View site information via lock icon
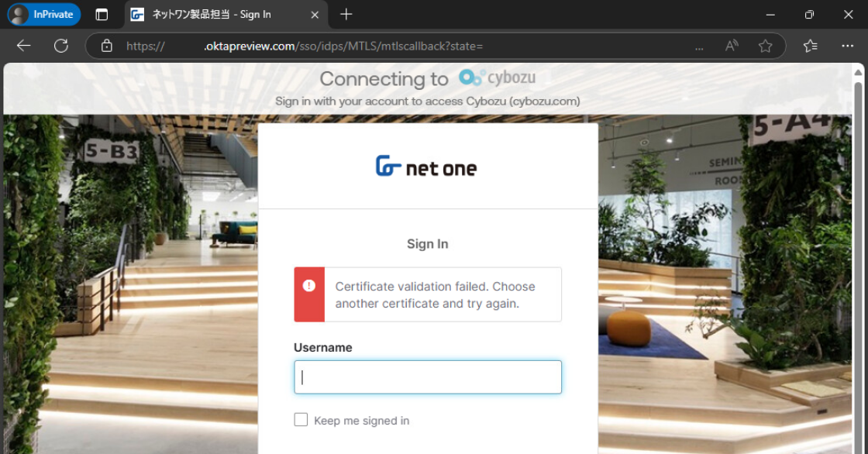868x454 pixels. tap(107, 46)
